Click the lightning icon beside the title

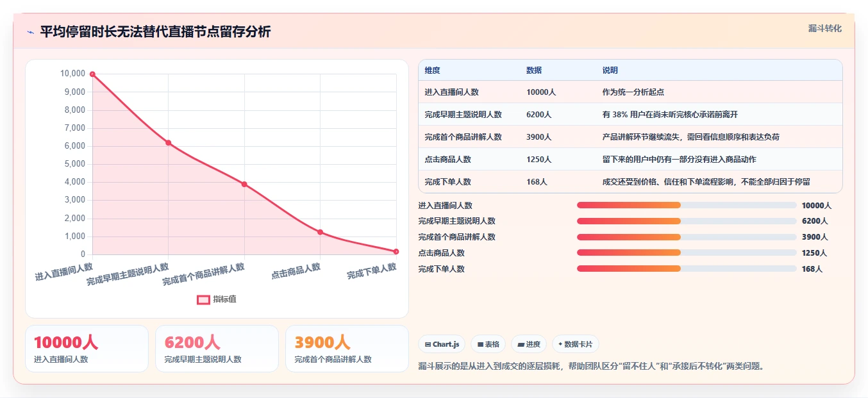(31, 32)
